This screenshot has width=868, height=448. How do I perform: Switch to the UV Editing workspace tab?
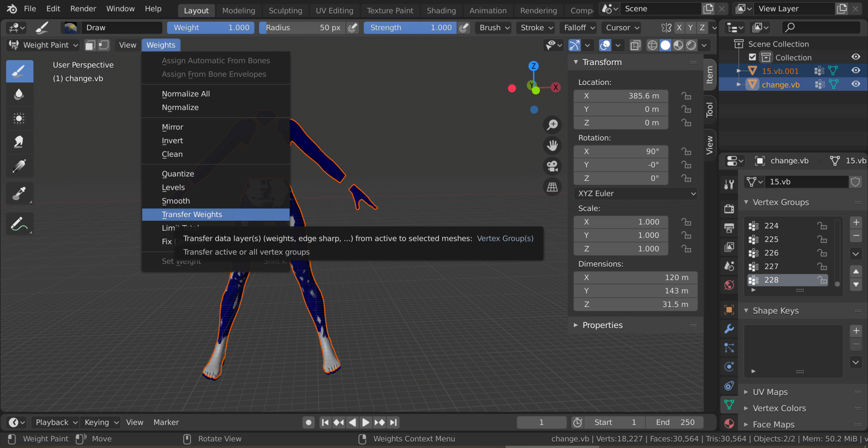[x=334, y=10]
